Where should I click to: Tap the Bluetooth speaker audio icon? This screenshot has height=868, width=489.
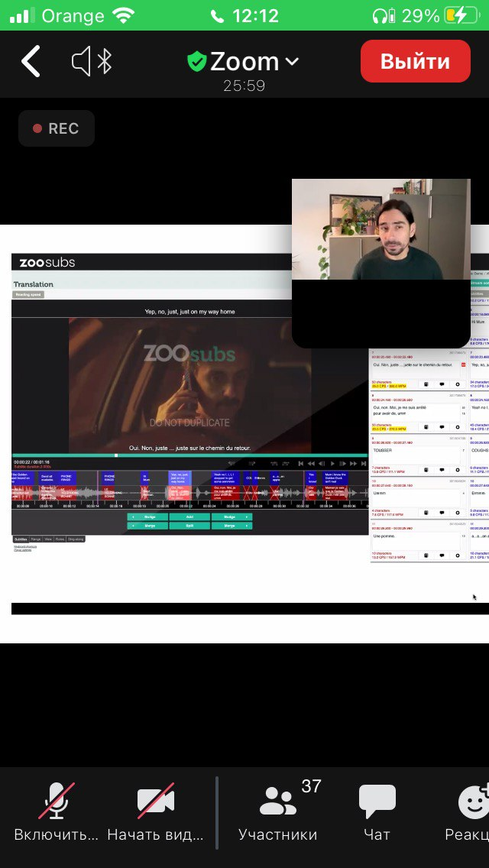[92, 62]
